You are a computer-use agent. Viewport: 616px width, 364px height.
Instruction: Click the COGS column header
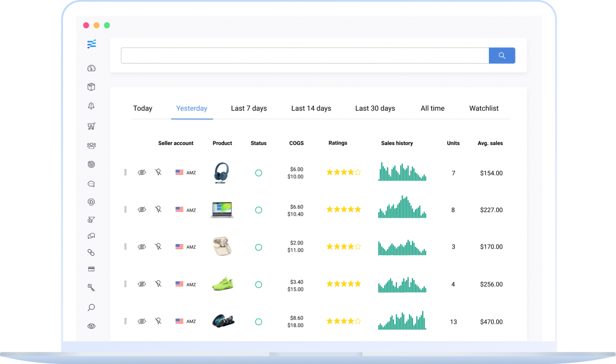click(296, 143)
